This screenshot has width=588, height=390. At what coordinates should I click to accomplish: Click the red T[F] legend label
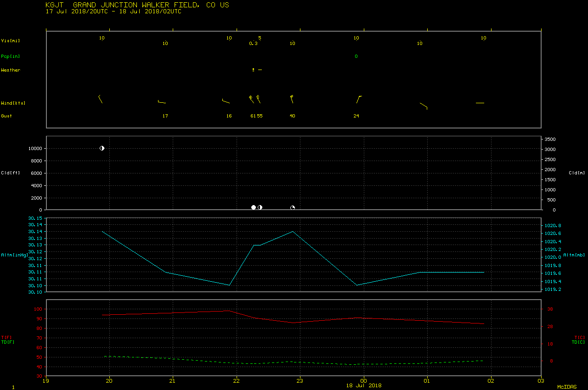point(6,338)
